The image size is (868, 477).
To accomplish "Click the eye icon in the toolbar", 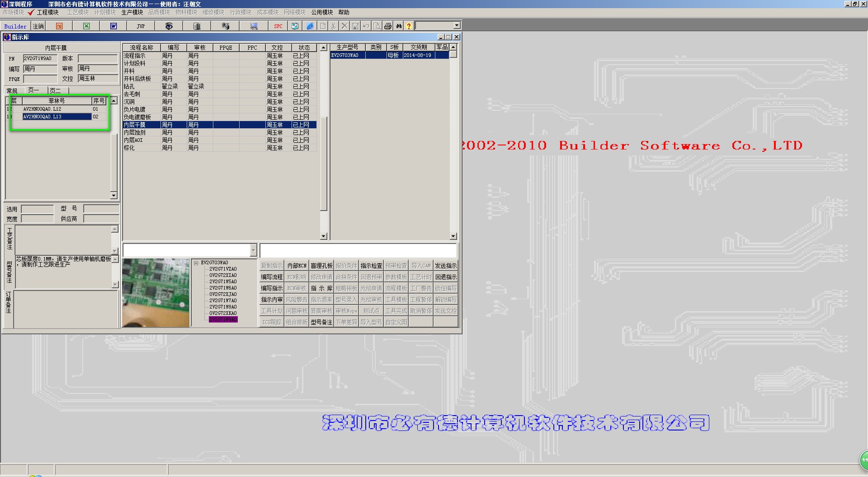I will click(169, 26).
